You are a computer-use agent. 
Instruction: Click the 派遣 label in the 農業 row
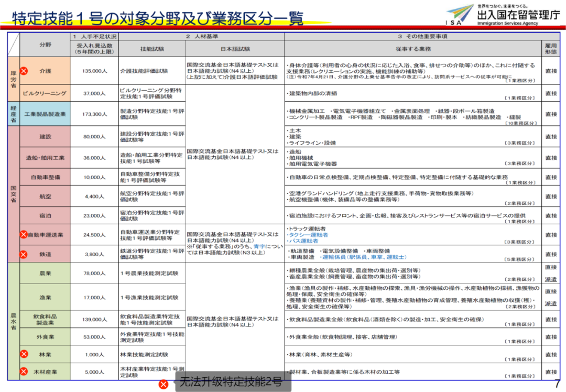coord(551,279)
